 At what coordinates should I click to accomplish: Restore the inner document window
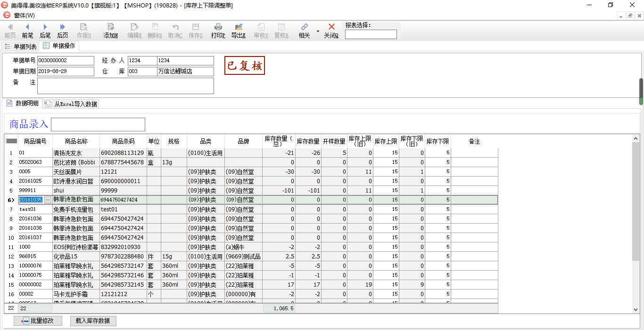[630, 16]
